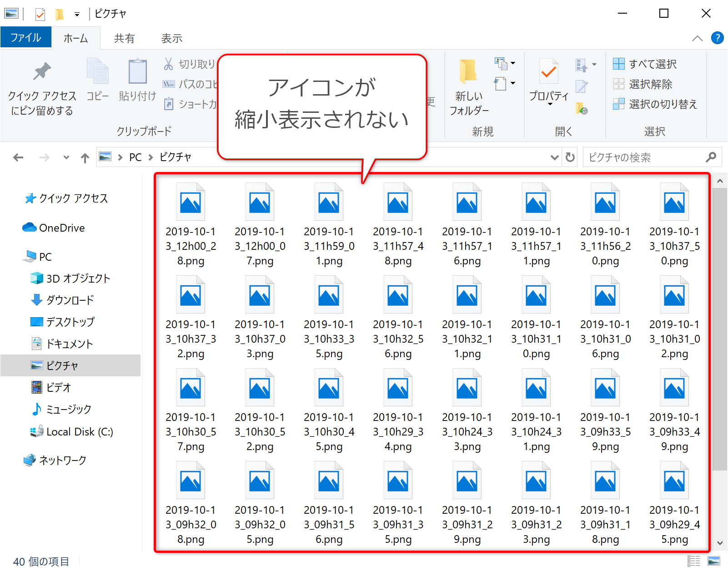Expand the address bar history dropdown
The image size is (728, 572).
554,157
